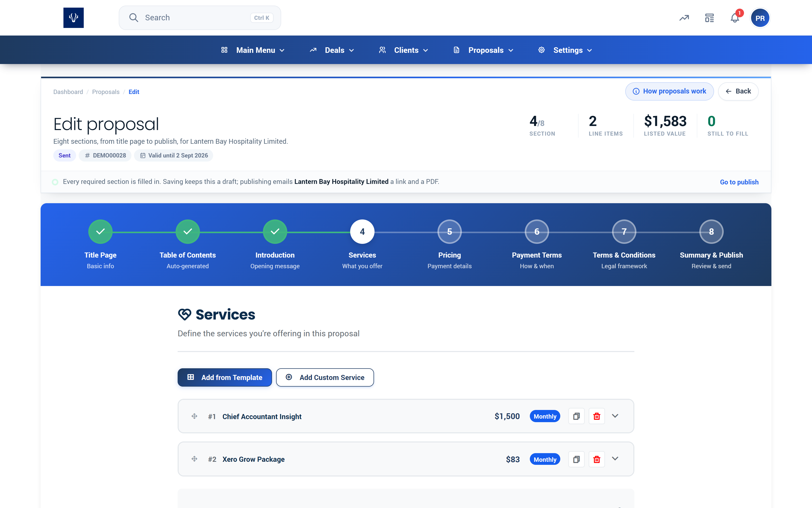Click the Monthly badge for Xero Grow Package
This screenshot has width=812, height=508.
pyautogui.click(x=545, y=459)
